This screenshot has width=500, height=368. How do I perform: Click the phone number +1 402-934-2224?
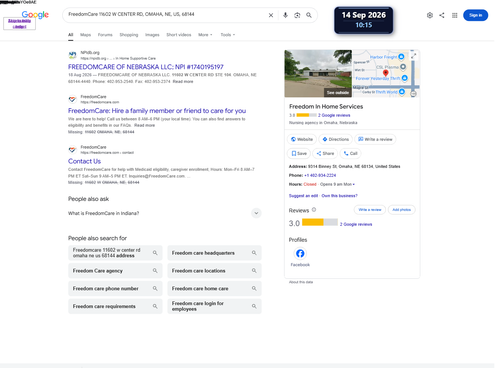click(320, 175)
